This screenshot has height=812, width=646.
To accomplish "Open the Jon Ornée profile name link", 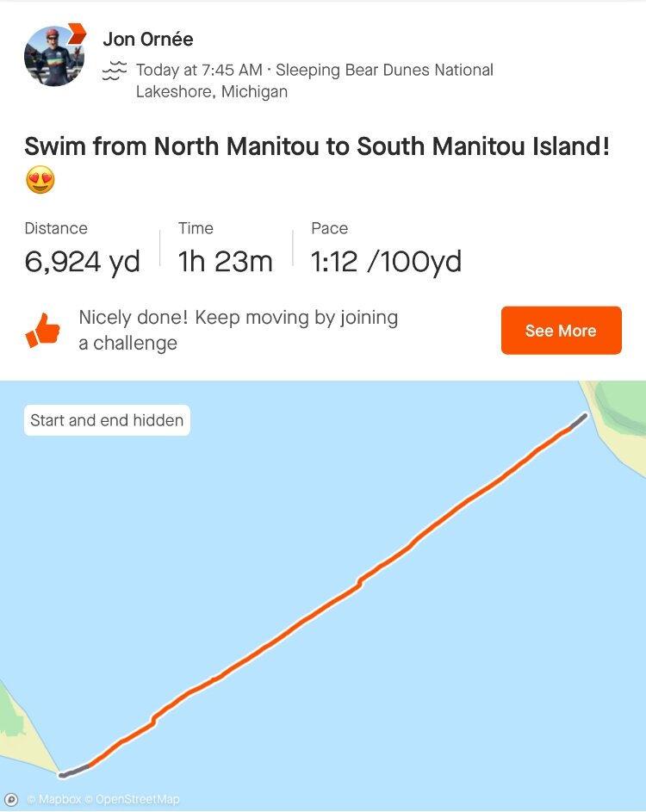I will pos(147,39).
